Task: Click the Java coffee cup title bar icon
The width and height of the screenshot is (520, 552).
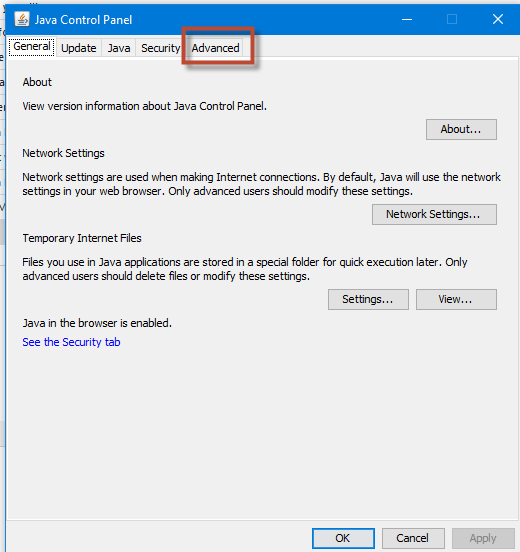Action: (x=22, y=19)
